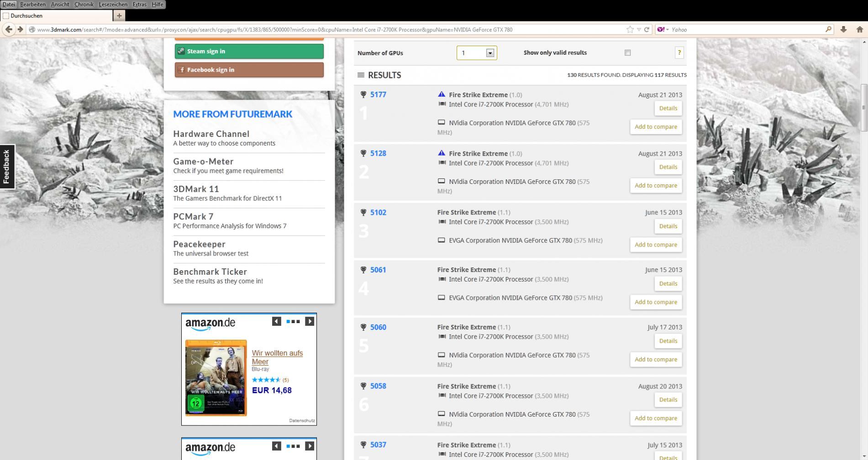Open the Hardware Channel link

[x=211, y=134]
